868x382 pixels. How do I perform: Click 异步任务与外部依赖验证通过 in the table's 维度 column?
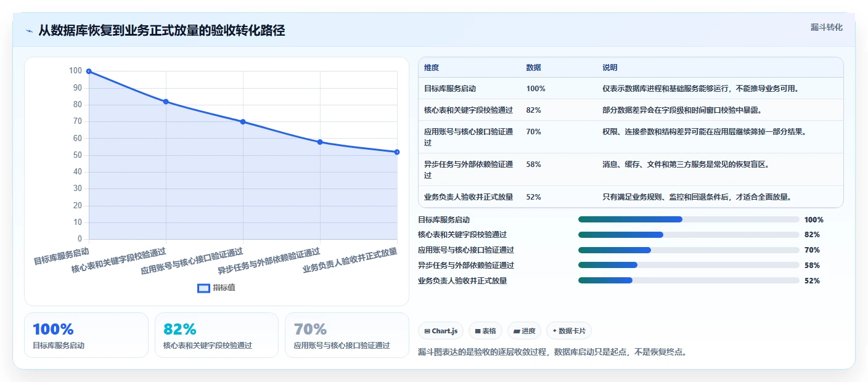tap(469, 169)
